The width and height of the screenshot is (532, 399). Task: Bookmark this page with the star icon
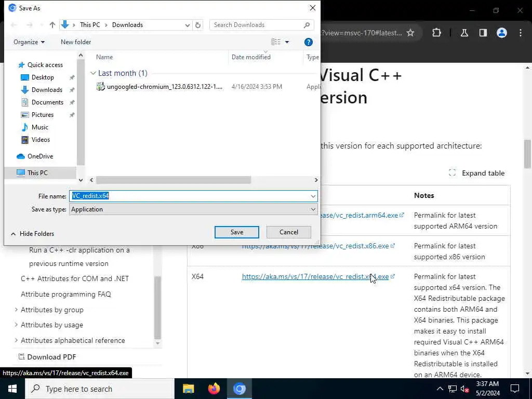tap(410, 33)
